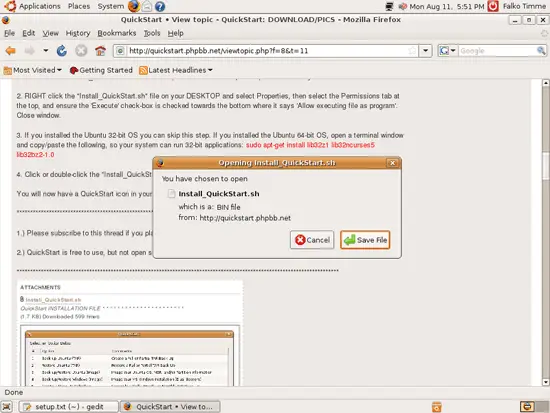Screen dimensions: 550x413
Task: Click the stop loading button
Action: [x=81, y=51]
